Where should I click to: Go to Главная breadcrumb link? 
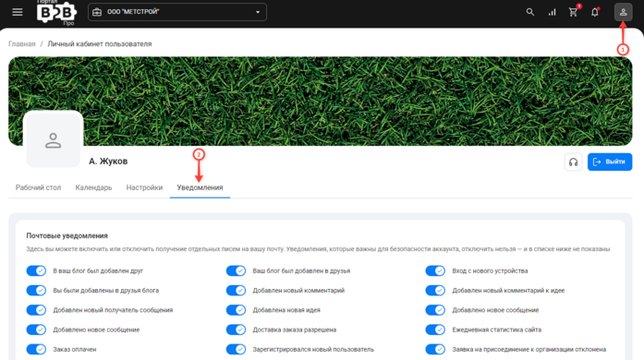coord(22,44)
